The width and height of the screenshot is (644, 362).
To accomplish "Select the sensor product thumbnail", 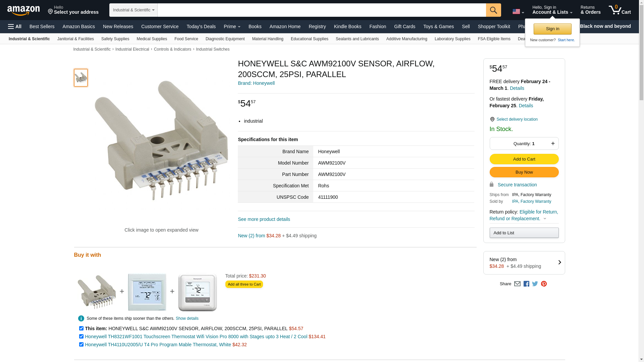I will (x=81, y=78).
